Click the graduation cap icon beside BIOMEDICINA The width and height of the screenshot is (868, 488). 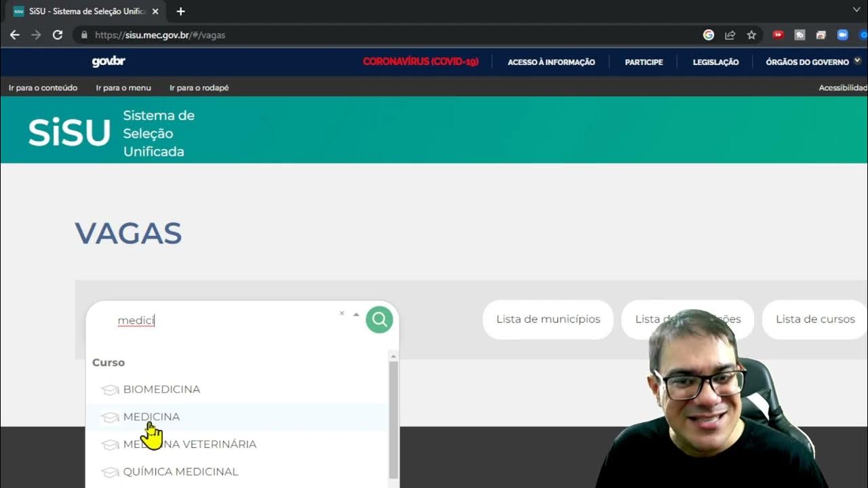tap(110, 390)
